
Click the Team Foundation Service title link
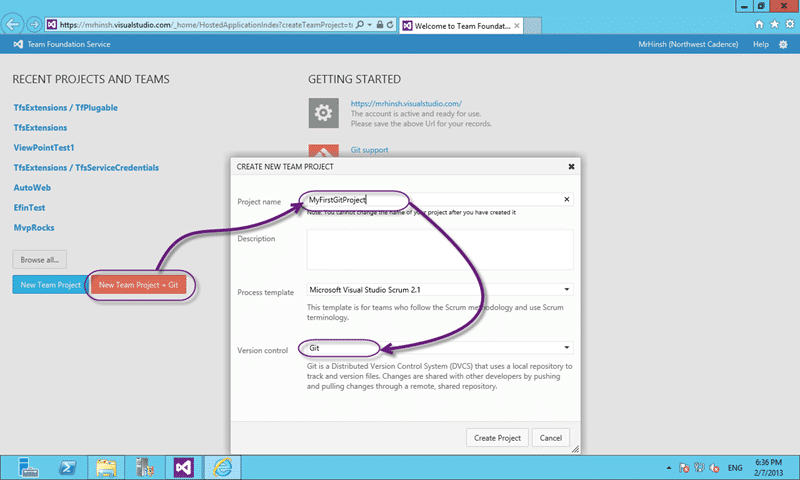pyautogui.click(x=69, y=44)
